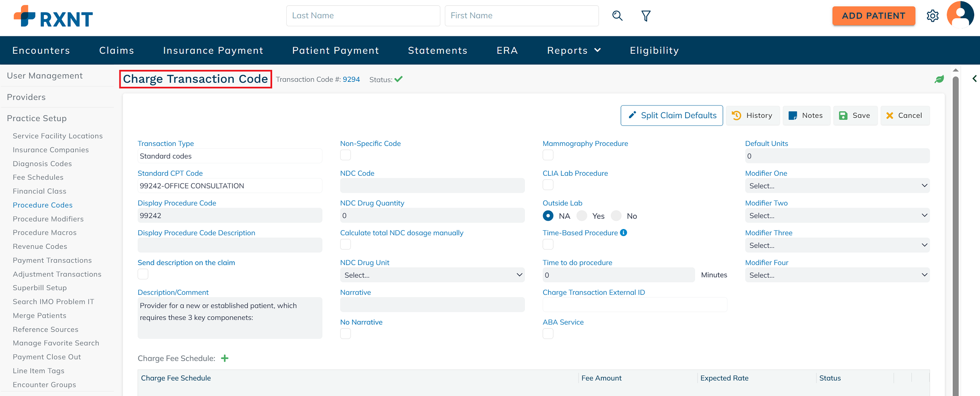Click the Last Name search field
The width and height of the screenshot is (980, 396).
pyautogui.click(x=363, y=16)
